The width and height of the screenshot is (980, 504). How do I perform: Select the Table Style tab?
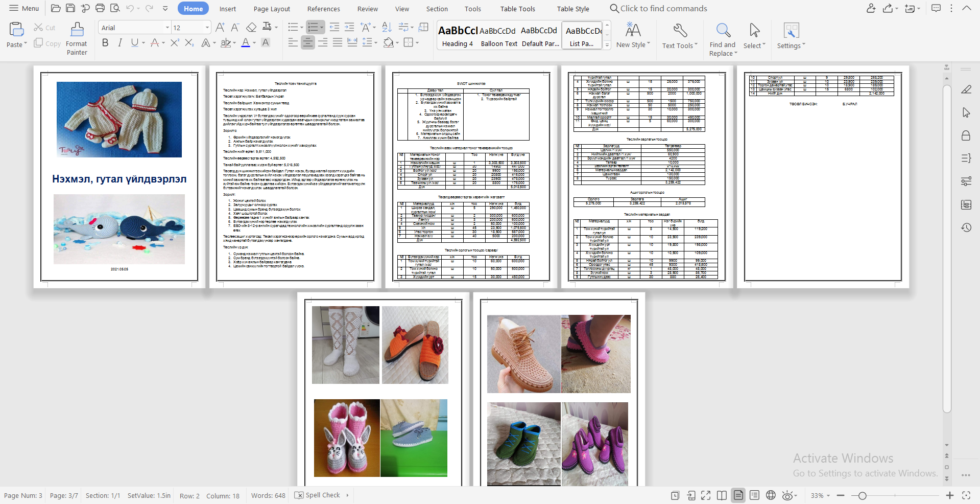coord(573,9)
